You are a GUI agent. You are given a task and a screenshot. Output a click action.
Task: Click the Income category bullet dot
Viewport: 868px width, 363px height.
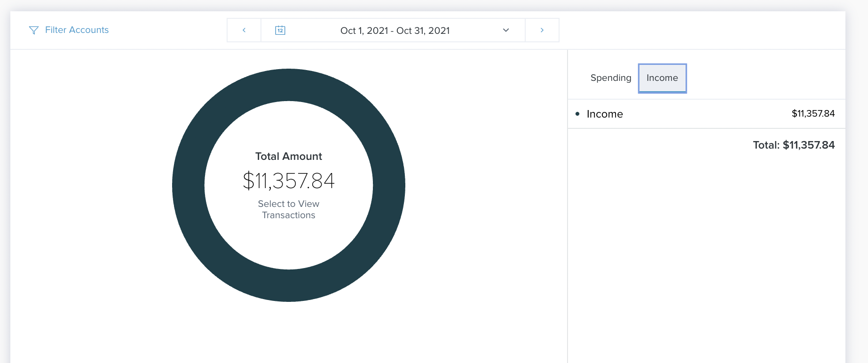[577, 114]
